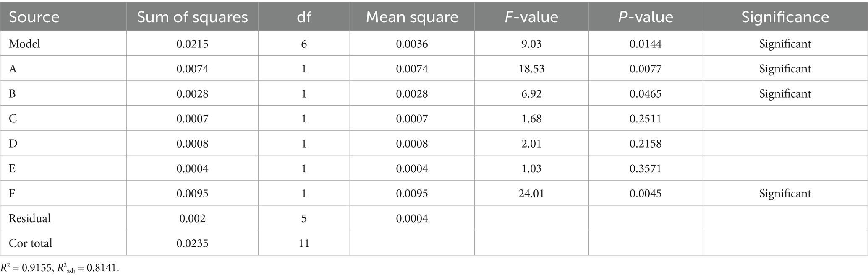The width and height of the screenshot is (868, 277).
Task: Select the P-value cell showing 0.0077
Action: (646, 69)
